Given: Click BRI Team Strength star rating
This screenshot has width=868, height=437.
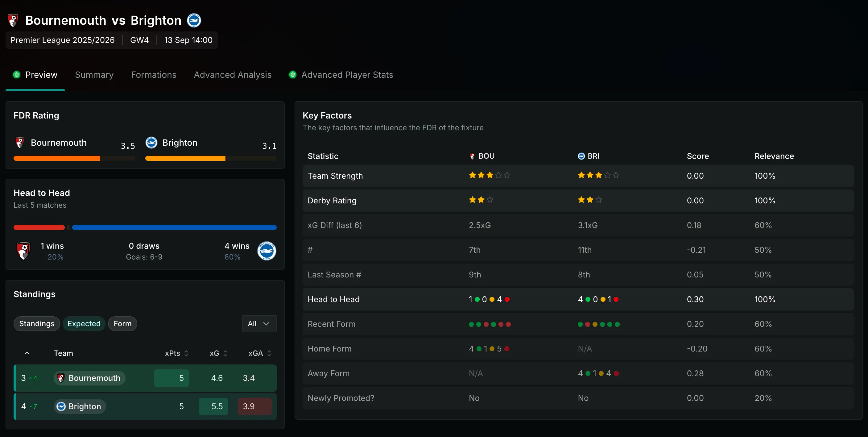Looking at the screenshot, I should coord(598,175).
